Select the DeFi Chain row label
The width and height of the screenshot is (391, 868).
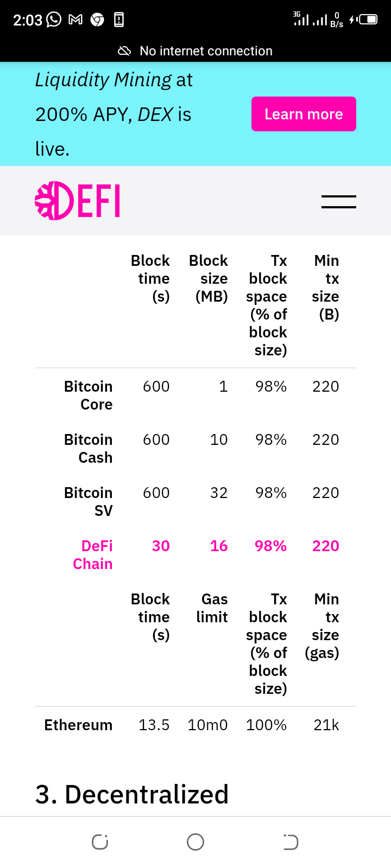[93, 555]
